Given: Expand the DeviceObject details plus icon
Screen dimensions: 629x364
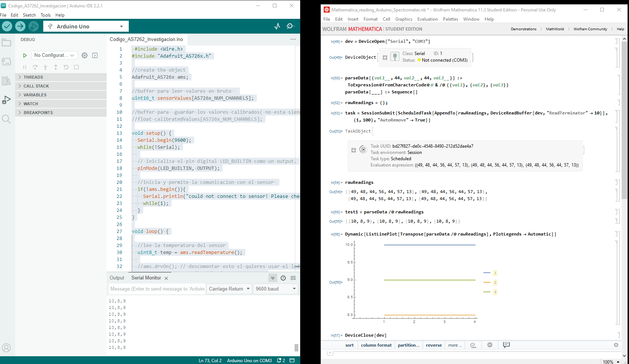Looking at the screenshot, I should coord(385,58).
